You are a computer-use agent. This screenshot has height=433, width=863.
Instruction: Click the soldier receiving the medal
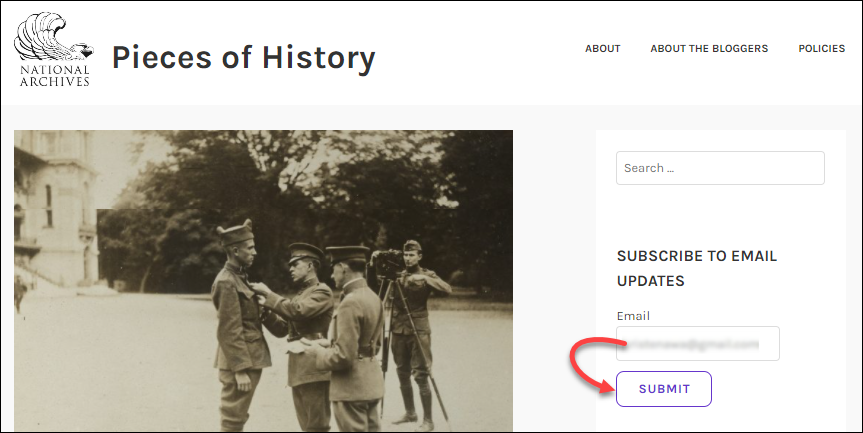[x=239, y=326]
